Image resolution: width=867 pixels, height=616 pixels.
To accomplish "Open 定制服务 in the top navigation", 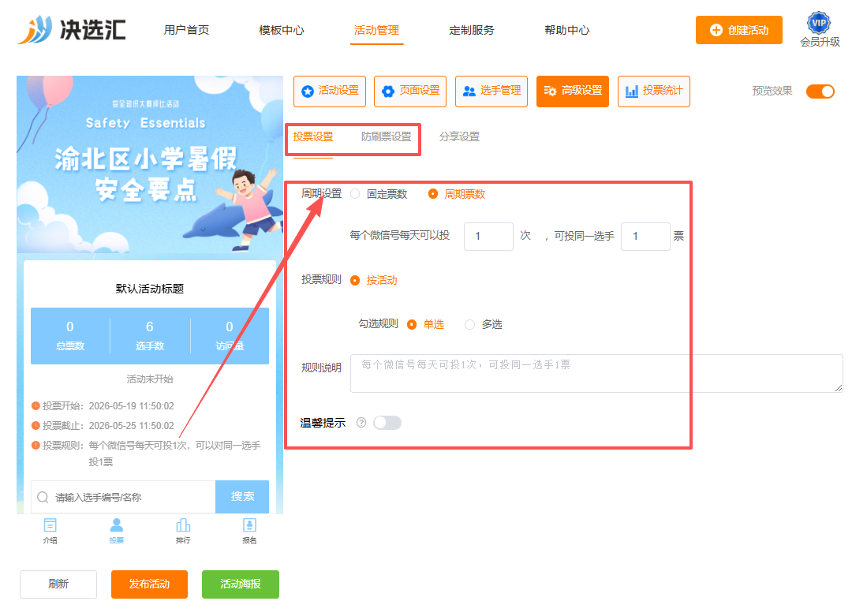I will (x=472, y=30).
